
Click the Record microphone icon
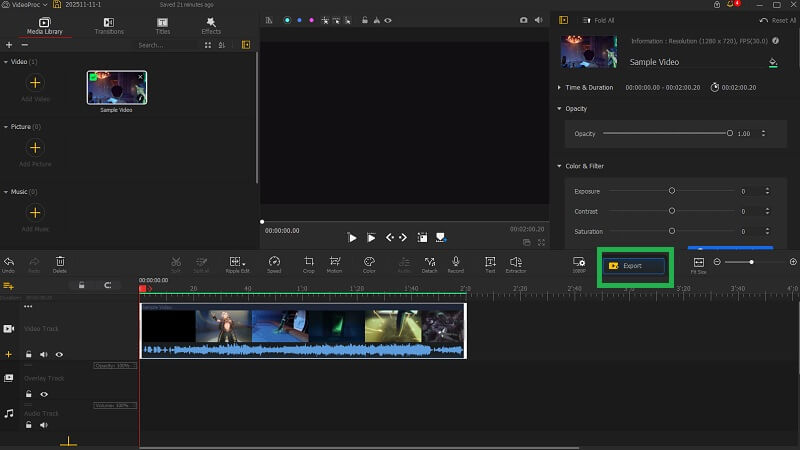point(456,263)
